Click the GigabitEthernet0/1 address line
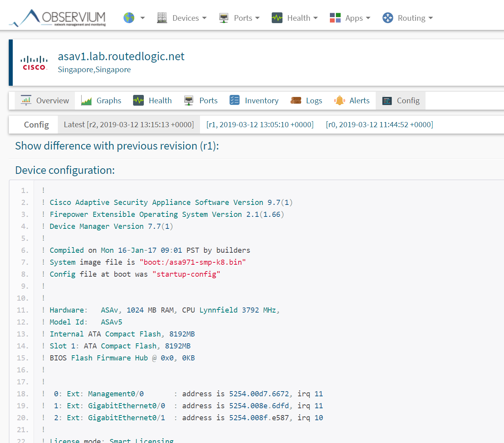Image resolution: width=504 pixels, height=443 pixels. click(182, 418)
